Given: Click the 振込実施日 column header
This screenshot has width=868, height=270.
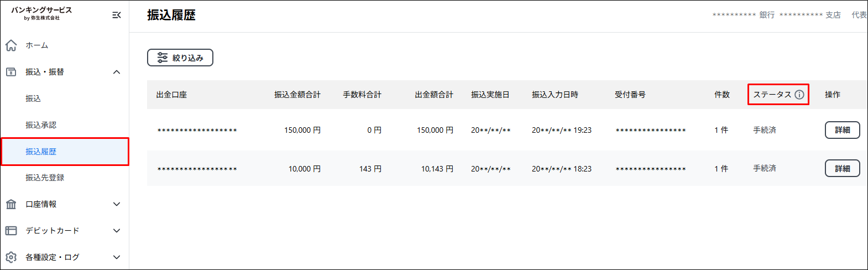Looking at the screenshot, I should (490, 95).
